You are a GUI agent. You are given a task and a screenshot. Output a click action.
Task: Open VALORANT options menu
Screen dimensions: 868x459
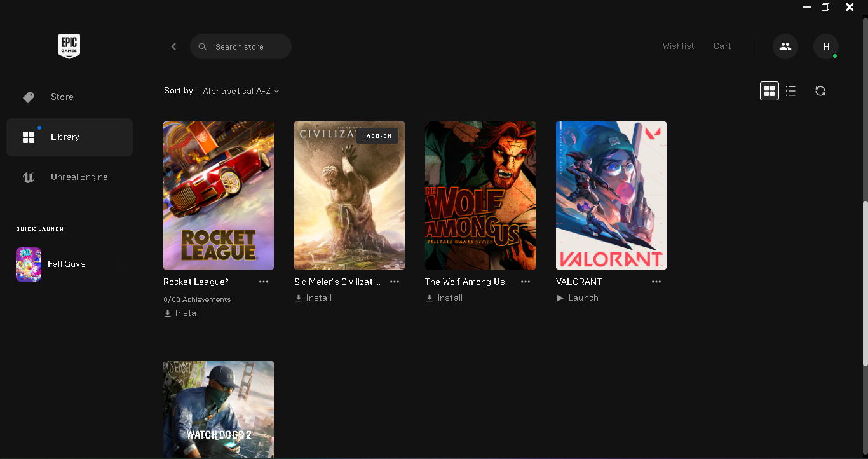point(656,282)
